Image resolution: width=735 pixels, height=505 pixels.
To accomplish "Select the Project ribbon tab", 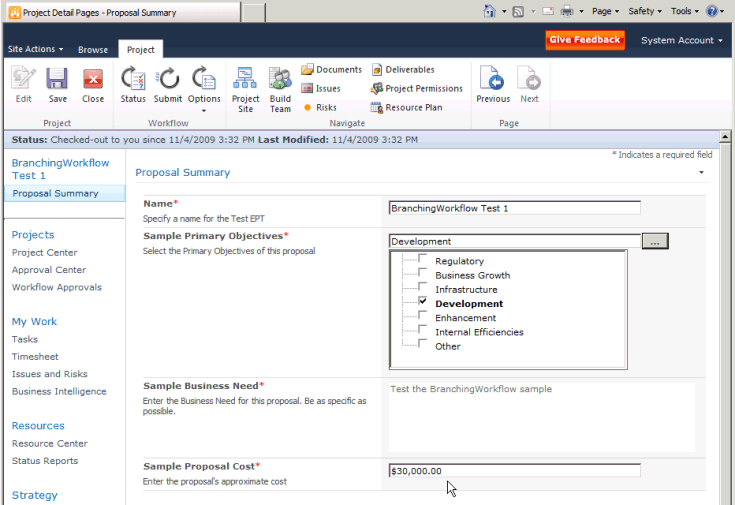I will pyautogui.click(x=140, y=49).
